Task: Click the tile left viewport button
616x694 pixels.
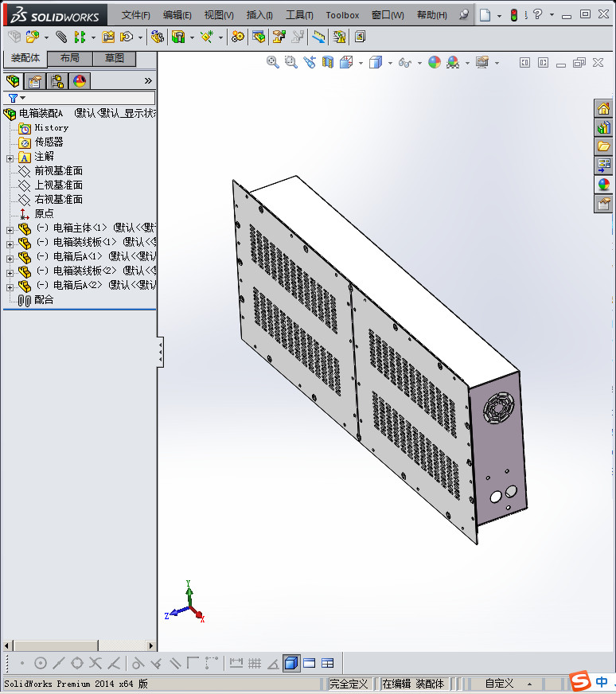Action: [x=524, y=62]
